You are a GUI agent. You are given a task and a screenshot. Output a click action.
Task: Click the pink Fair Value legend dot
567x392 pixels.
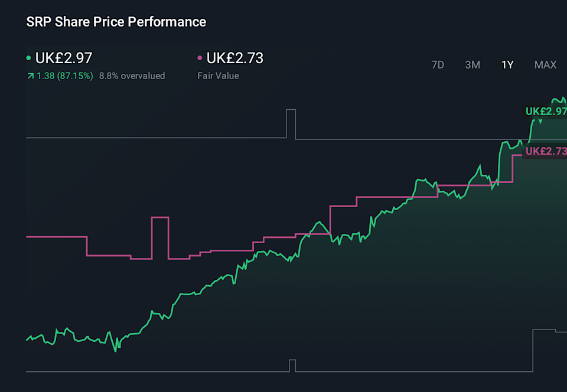click(200, 58)
